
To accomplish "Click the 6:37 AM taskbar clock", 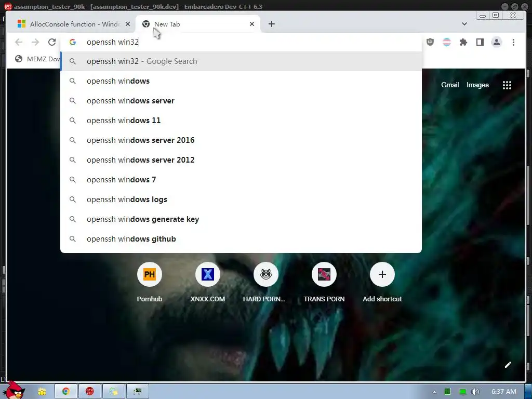I will tap(504, 392).
